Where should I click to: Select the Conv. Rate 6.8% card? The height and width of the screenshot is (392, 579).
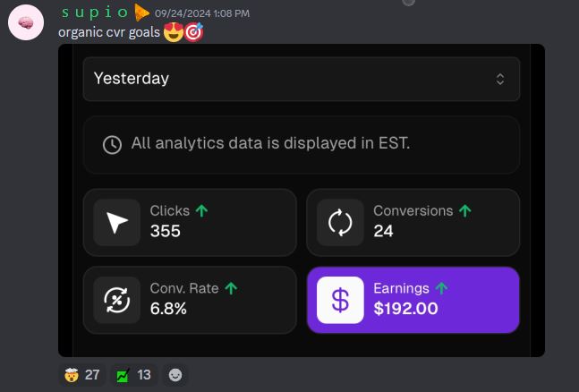(190, 300)
